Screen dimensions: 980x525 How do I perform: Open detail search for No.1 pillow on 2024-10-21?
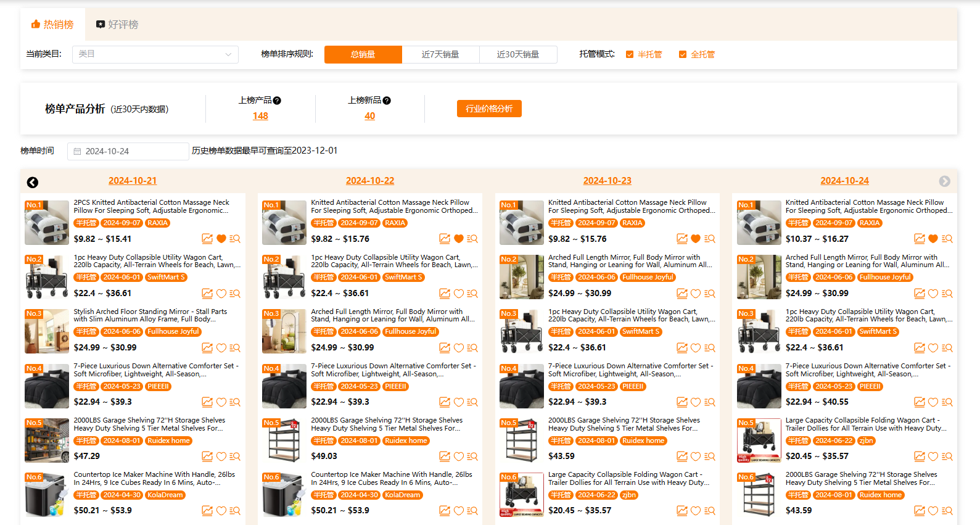(x=235, y=239)
